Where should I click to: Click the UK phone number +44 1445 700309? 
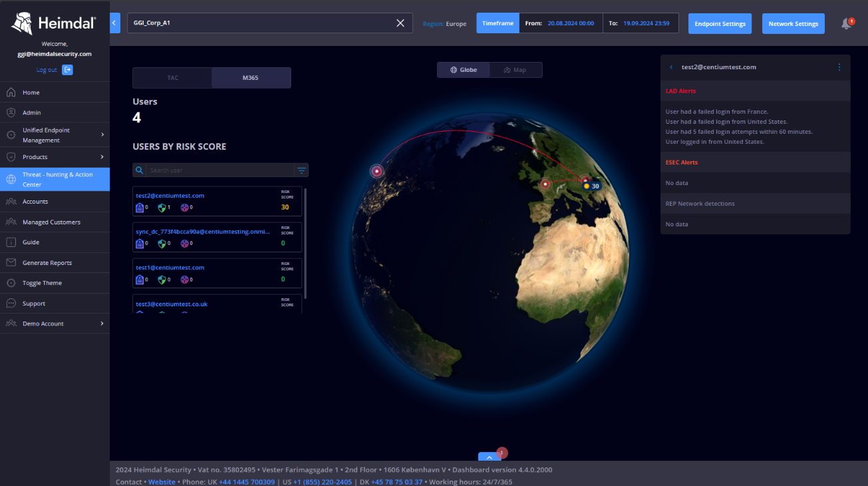click(x=246, y=482)
